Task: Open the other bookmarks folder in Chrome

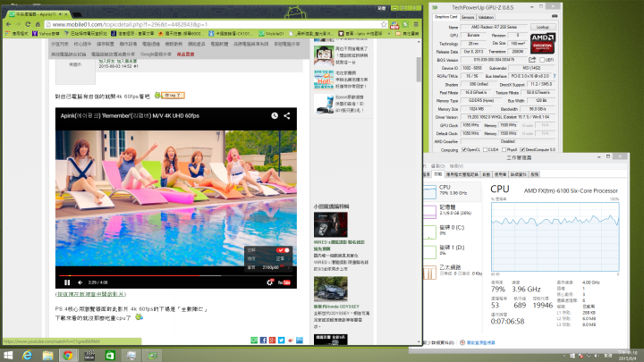Action: (407, 34)
